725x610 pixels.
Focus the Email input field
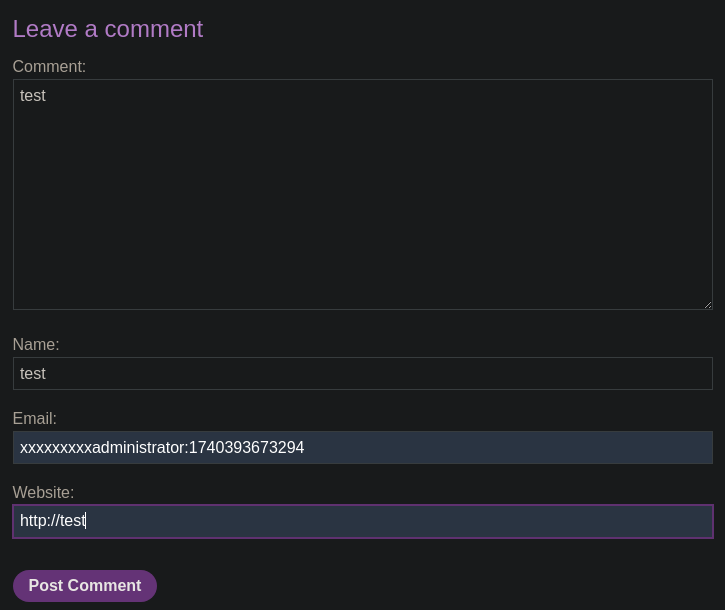tap(363, 447)
